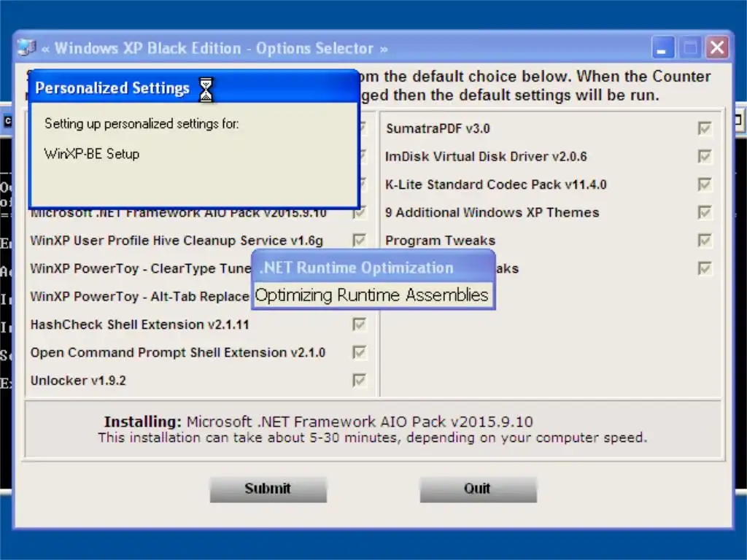
Task: Select WinXP PowerToy ClearType Tuner label
Action: tap(141, 268)
